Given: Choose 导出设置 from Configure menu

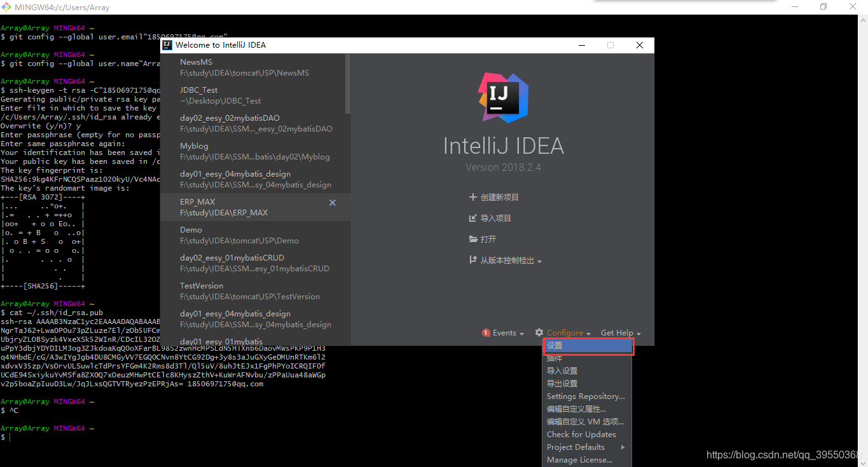Looking at the screenshot, I should pos(588,384).
